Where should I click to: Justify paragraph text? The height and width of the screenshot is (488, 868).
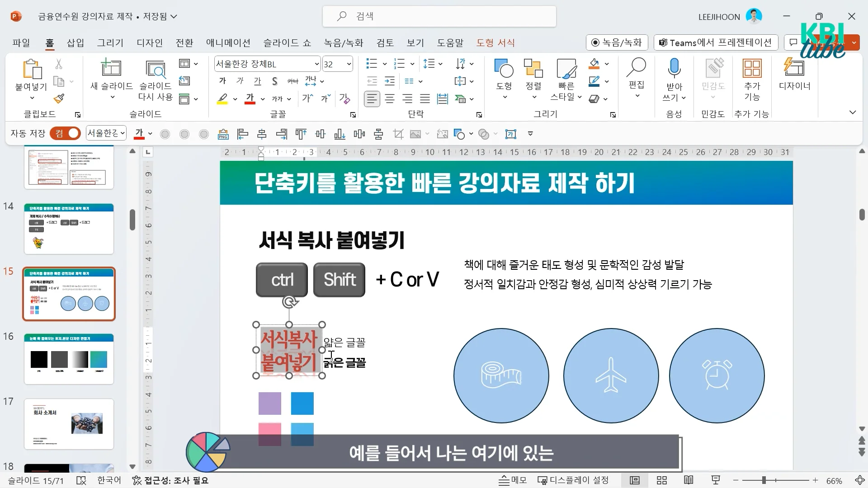425,99
